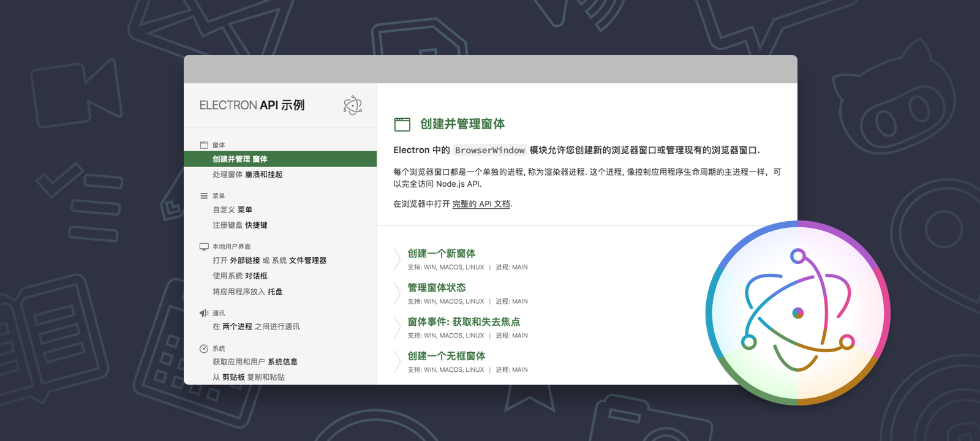Expand the 管理窗体状态 demo

click(437, 288)
